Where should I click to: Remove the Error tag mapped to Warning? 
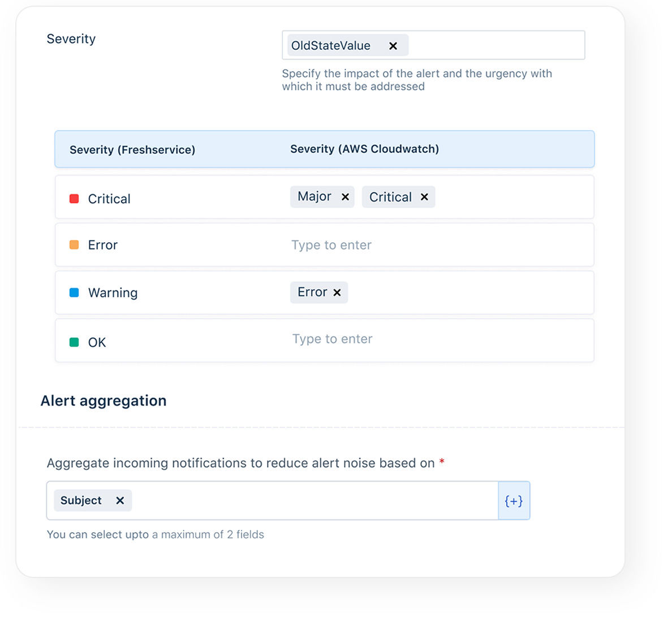(337, 292)
